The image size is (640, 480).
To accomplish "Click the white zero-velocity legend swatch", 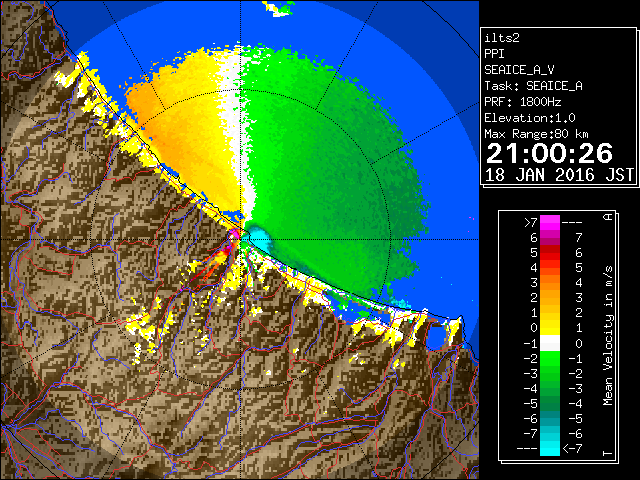I will (550, 343).
